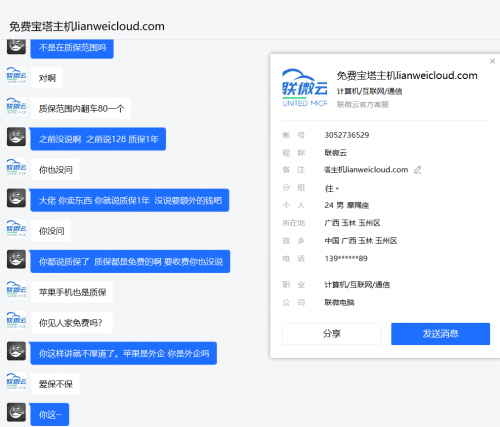Click the account number 3052736529
Screen dimensions: 500x427
pyautogui.click(x=347, y=135)
